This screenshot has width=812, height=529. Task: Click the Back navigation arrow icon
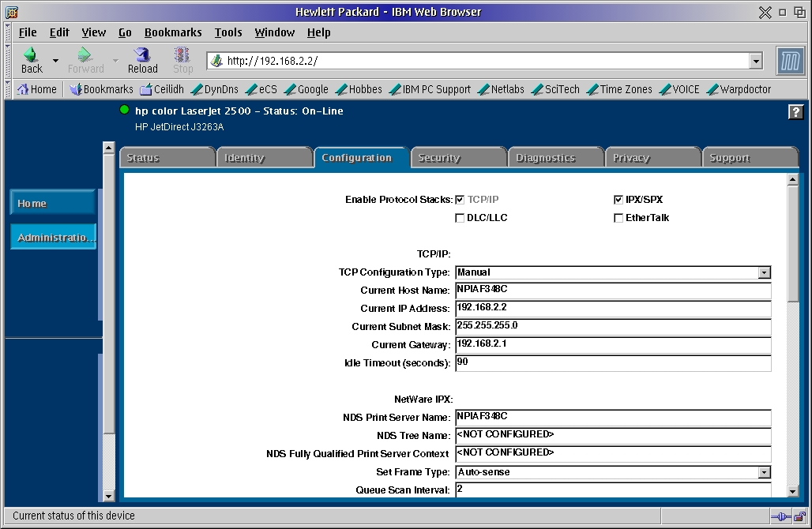[x=31, y=54]
